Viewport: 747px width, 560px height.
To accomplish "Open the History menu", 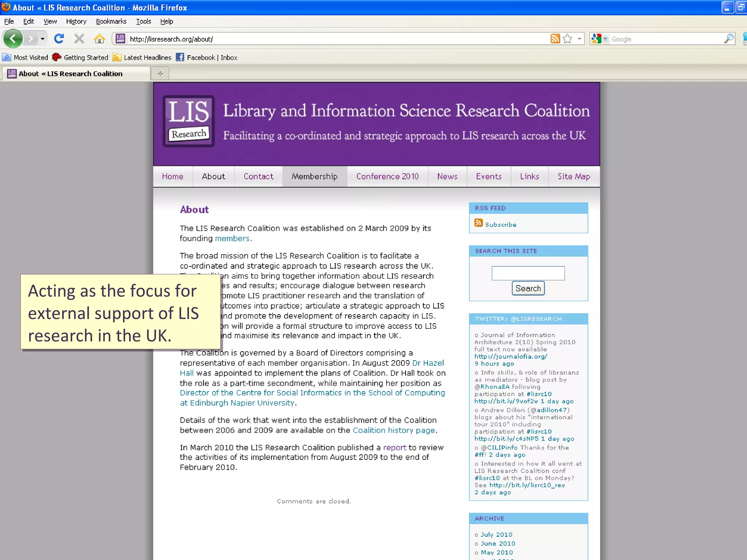I will [76, 22].
